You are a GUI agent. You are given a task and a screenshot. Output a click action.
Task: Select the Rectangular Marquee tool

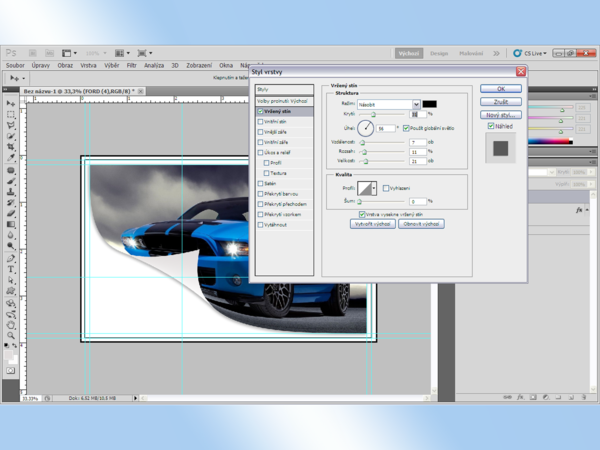click(x=11, y=114)
